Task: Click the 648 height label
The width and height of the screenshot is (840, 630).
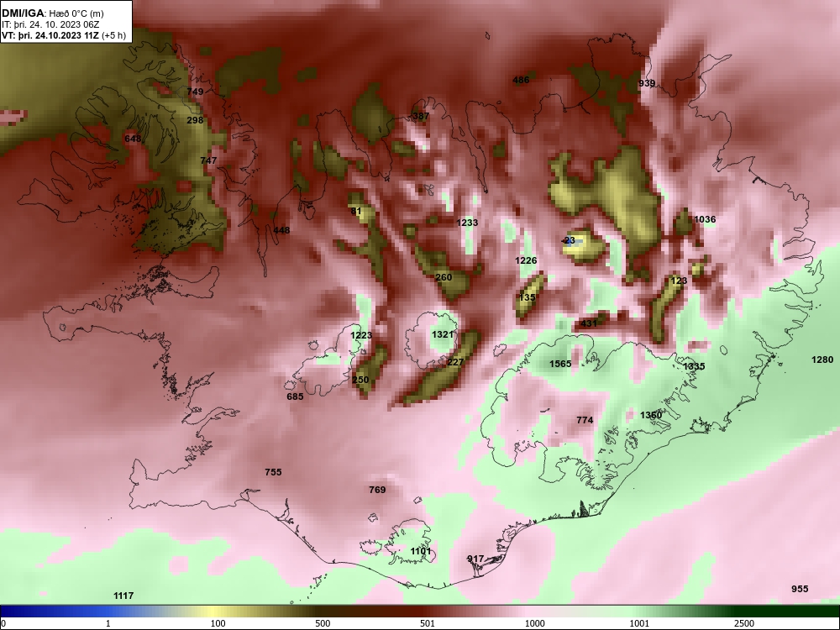Action: [133, 139]
